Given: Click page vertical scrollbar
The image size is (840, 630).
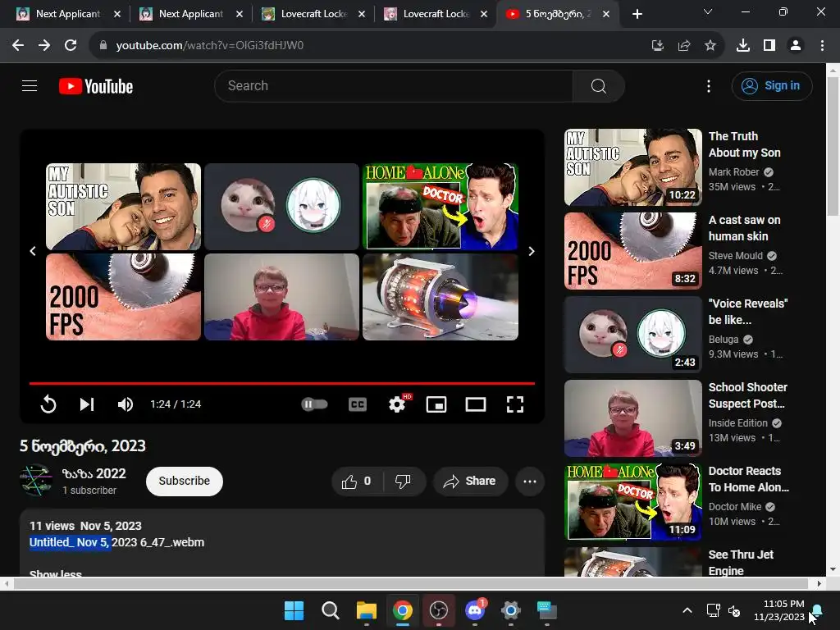Looking at the screenshot, I should click(x=833, y=144).
